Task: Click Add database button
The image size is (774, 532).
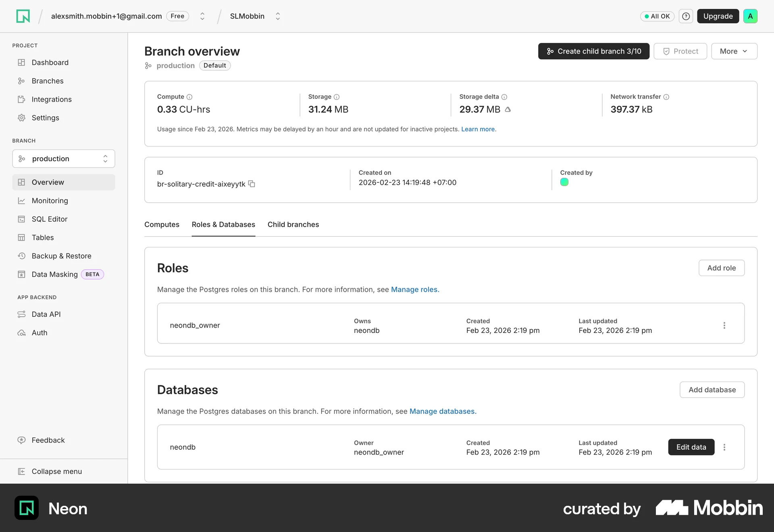Action: (x=712, y=390)
